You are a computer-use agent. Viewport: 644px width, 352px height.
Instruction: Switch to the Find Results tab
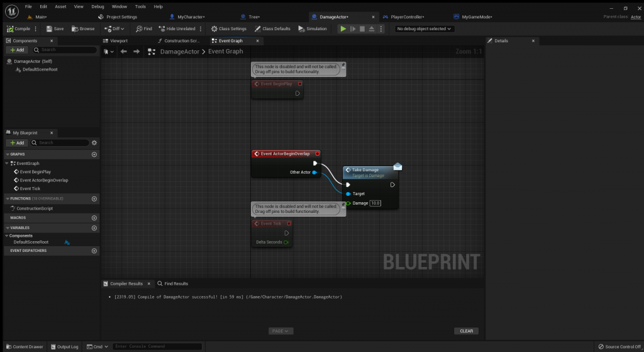(x=172, y=284)
